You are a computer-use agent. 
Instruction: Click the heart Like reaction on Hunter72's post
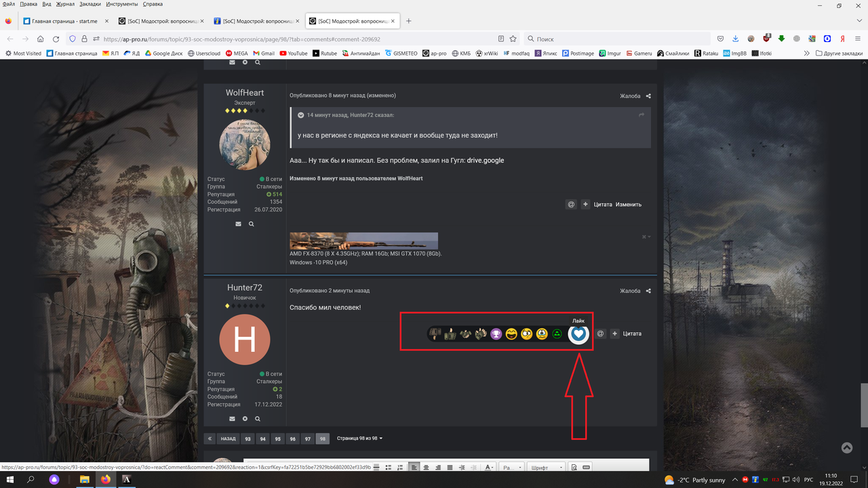(x=578, y=334)
